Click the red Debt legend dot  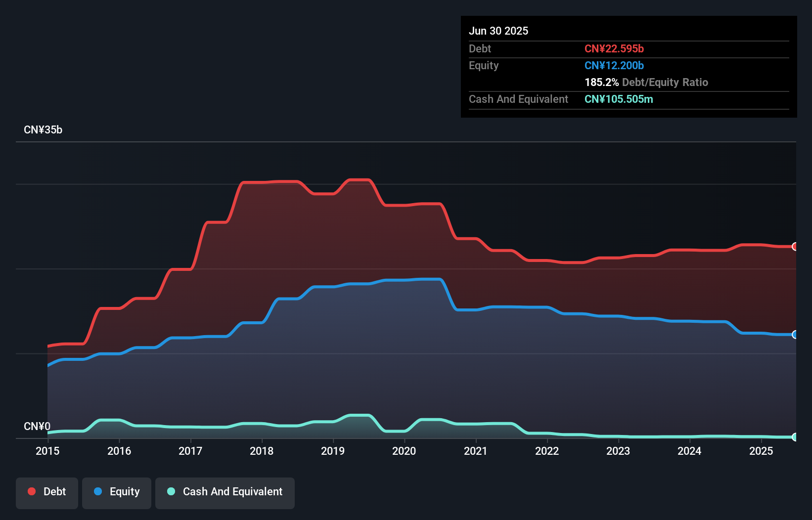click(32, 491)
